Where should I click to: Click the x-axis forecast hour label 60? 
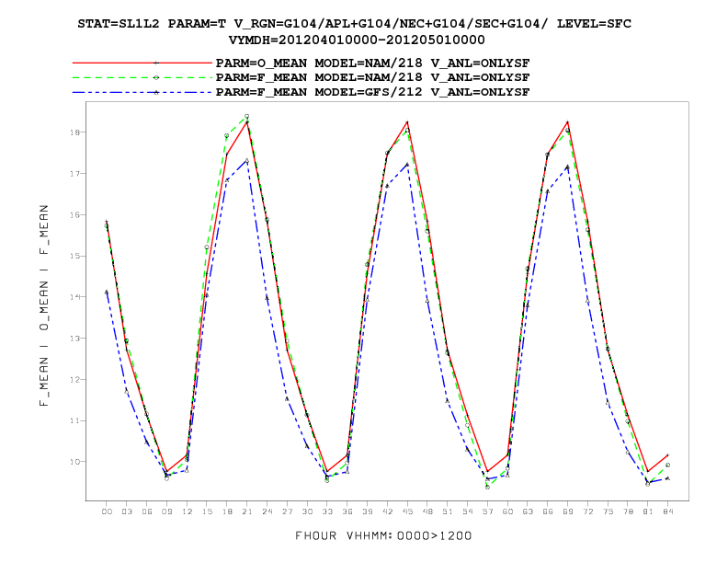click(x=507, y=511)
